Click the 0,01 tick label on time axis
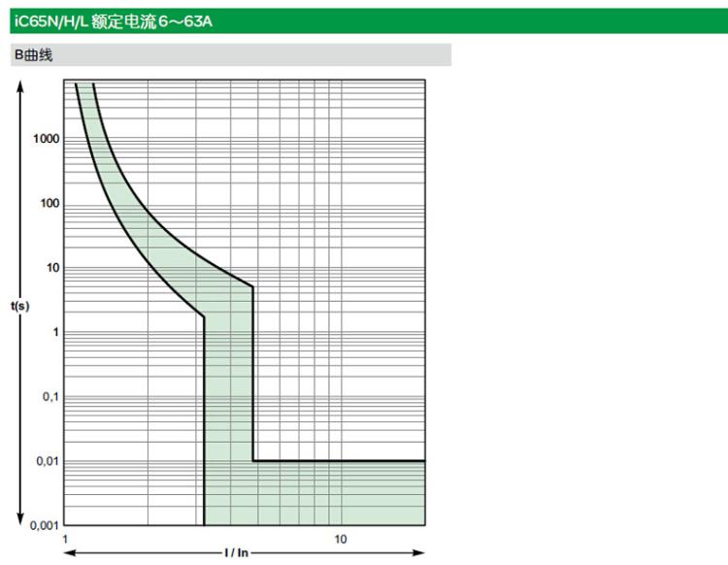The width and height of the screenshot is (728, 565). pyautogui.click(x=48, y=461)
